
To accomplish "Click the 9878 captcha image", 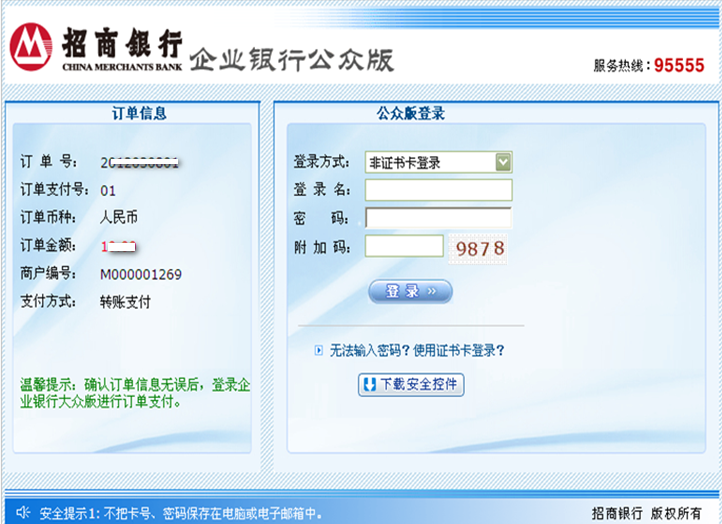I will click(481, 247).
